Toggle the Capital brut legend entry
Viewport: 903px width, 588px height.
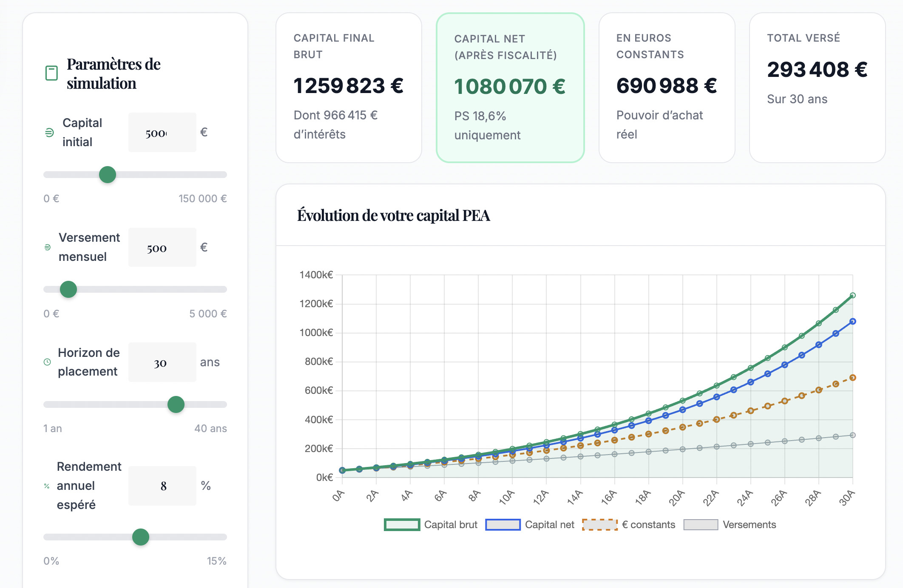pos(431,525)
